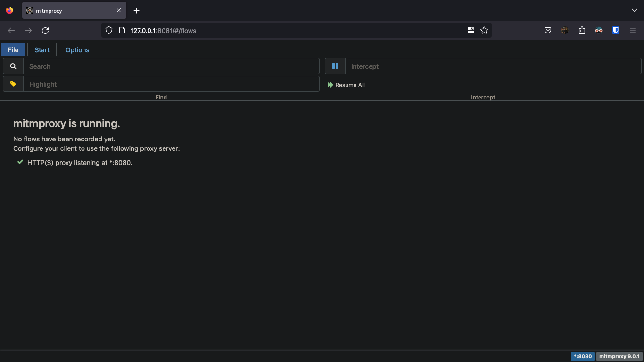Expand the list all tabs chevron
Viewport: 644px width, 362px height.
click(x=634, y=10)
